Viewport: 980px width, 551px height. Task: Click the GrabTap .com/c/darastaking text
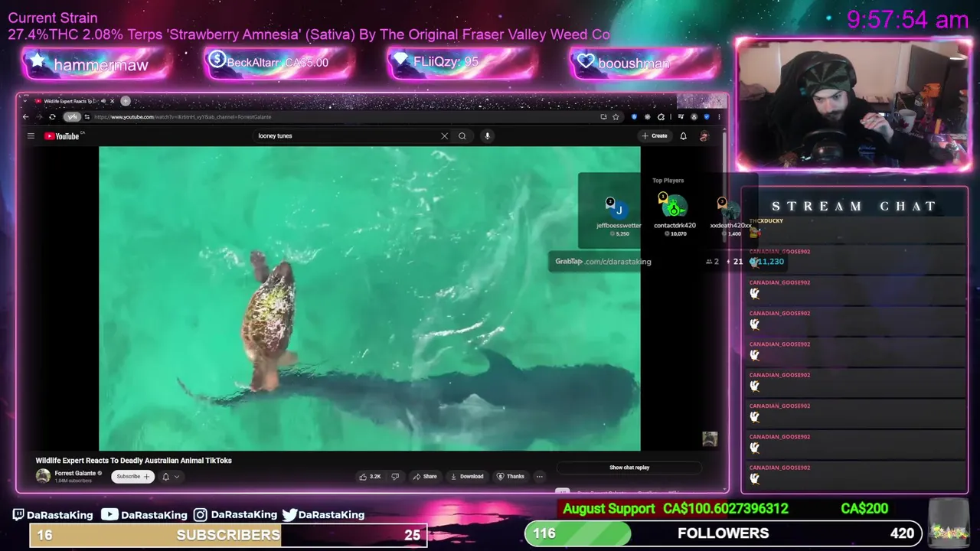(x=603, y=262)
